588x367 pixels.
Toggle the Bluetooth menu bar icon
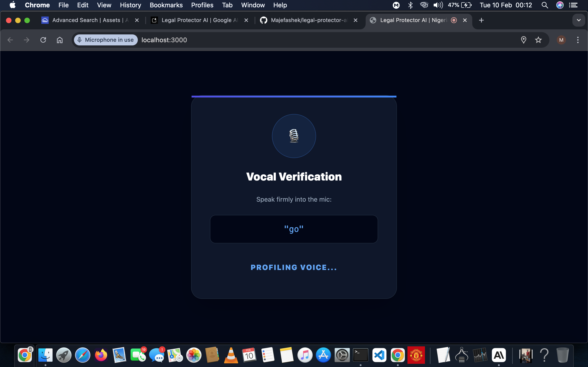pyautogui.click(x=410, y=5)
